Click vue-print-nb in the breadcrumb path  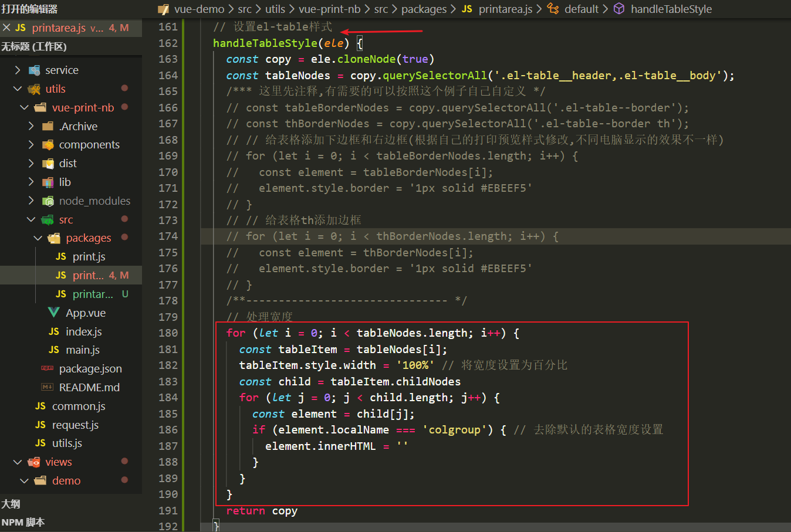[x=330, y=9]
